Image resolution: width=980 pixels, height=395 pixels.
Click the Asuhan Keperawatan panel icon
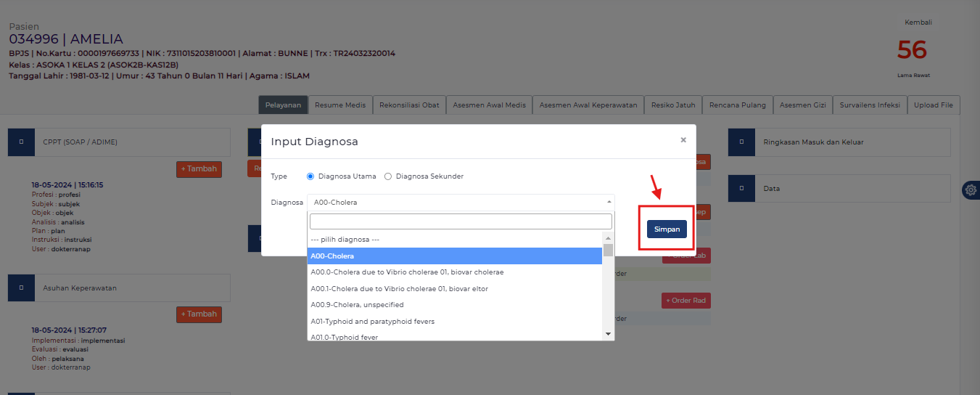(21, 288)
